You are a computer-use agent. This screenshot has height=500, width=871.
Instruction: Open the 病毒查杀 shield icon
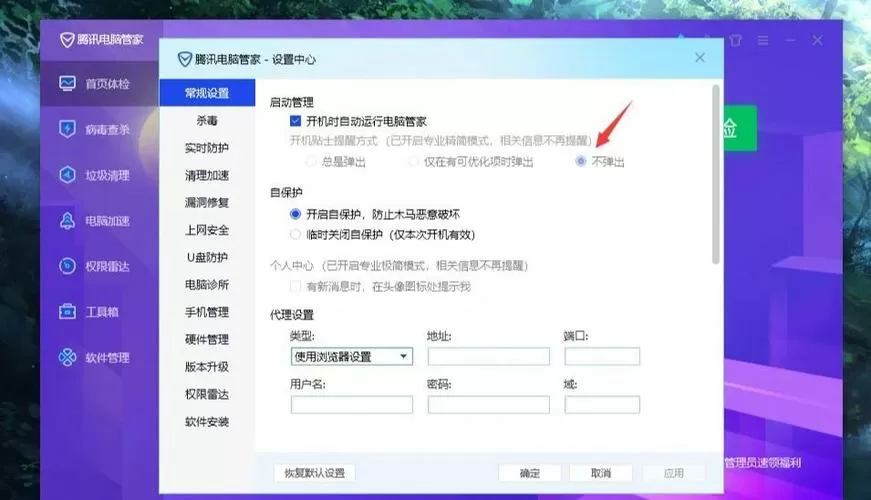[67, 129]
